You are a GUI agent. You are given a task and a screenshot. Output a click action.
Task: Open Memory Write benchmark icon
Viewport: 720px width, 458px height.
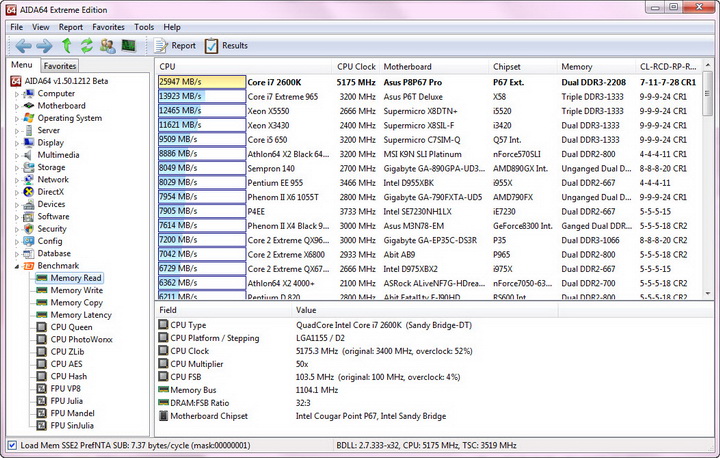pos(42,290)
